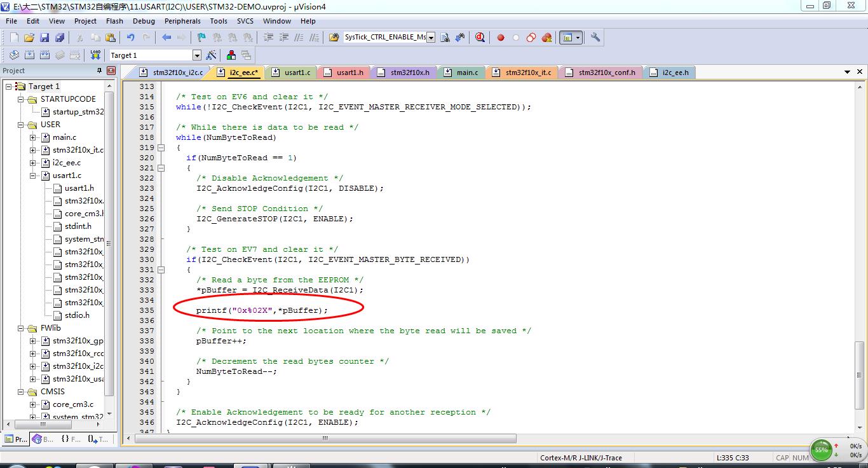Click the Manage Components colored blocks icon
The height and width of the screenshot is (468, 868).
231,55
